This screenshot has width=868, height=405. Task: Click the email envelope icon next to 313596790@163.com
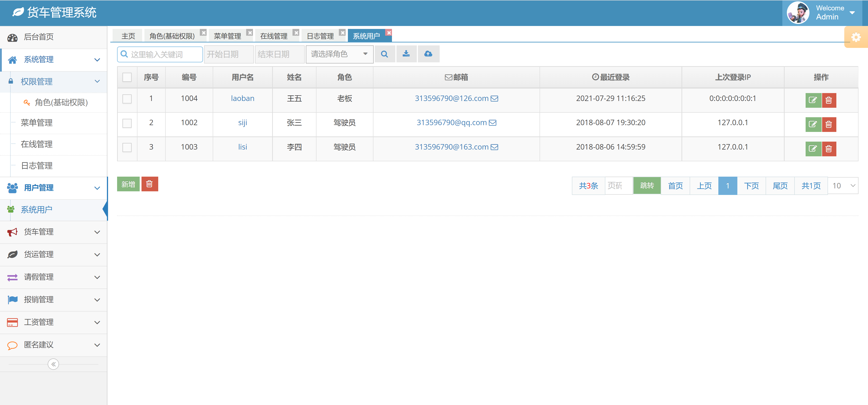494,147
